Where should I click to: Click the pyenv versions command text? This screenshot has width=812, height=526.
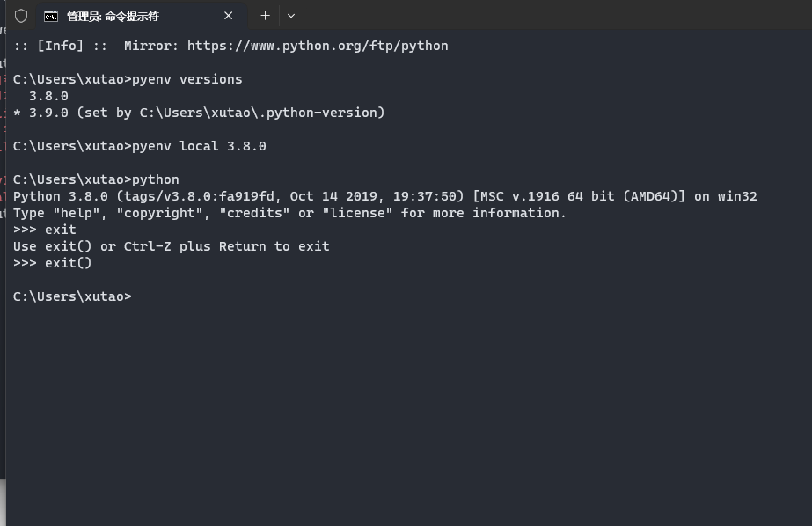point(187,79)
